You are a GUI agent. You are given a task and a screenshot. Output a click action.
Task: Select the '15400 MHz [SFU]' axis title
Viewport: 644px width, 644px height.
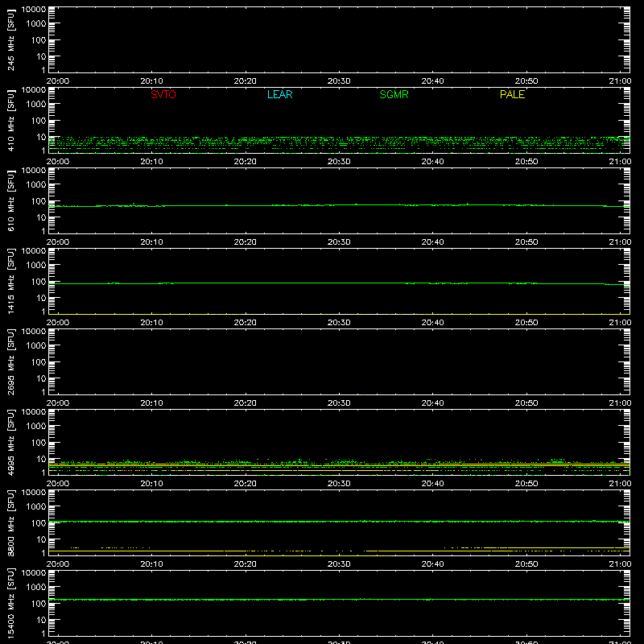(x=10, y=603)
